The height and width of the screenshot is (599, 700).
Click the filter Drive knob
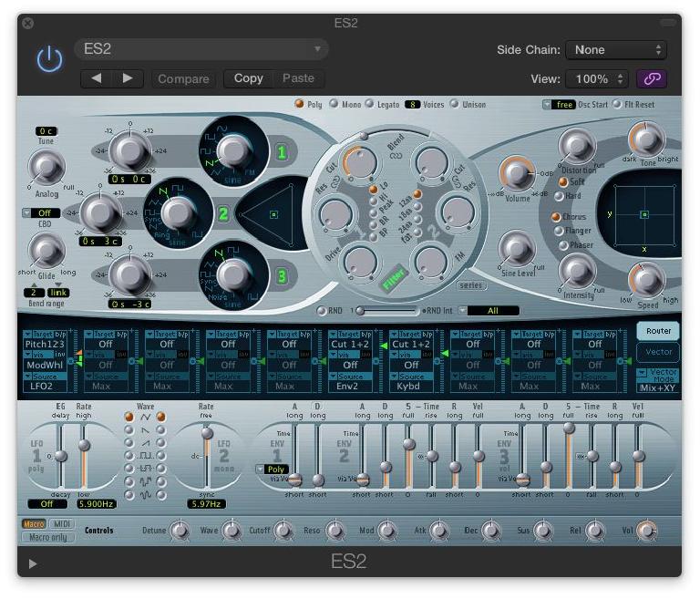click(360, 262)
